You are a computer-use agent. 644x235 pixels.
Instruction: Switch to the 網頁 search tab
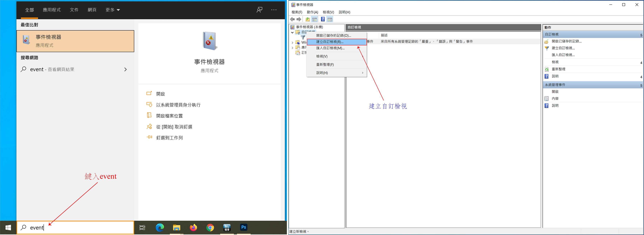click(92, 10)
